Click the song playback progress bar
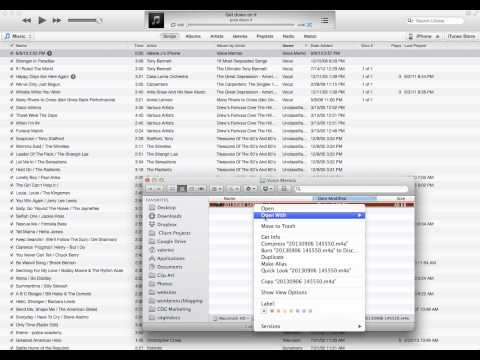The height and width of the screenshot is (360, 480). coord(241,25)
